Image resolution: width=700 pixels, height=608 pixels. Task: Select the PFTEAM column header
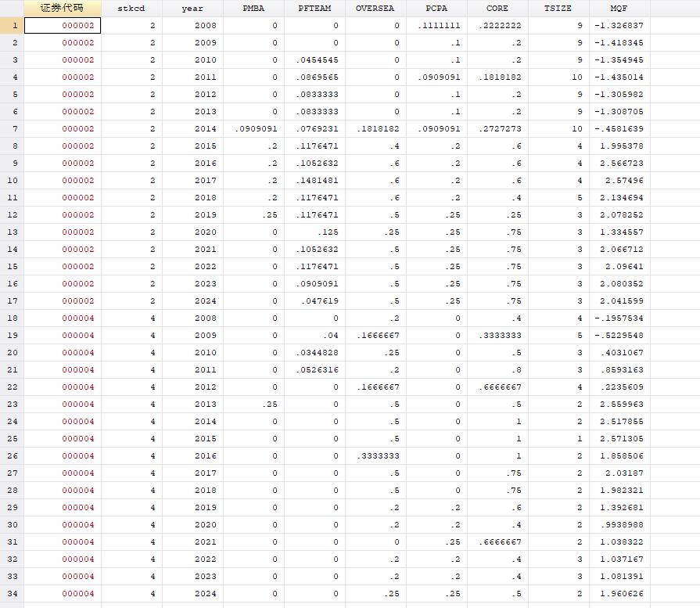click(314, 8)
